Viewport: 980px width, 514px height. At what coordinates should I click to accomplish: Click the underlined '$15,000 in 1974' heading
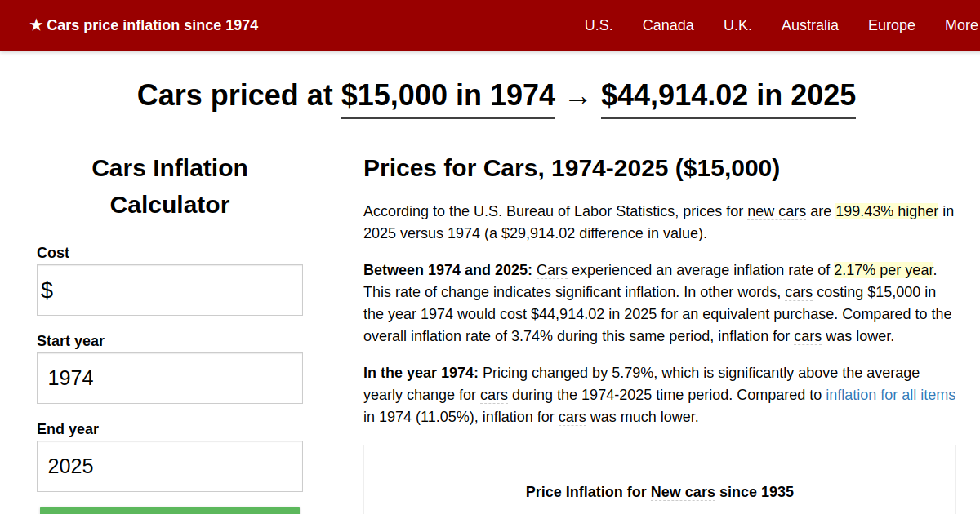[448, 95]
